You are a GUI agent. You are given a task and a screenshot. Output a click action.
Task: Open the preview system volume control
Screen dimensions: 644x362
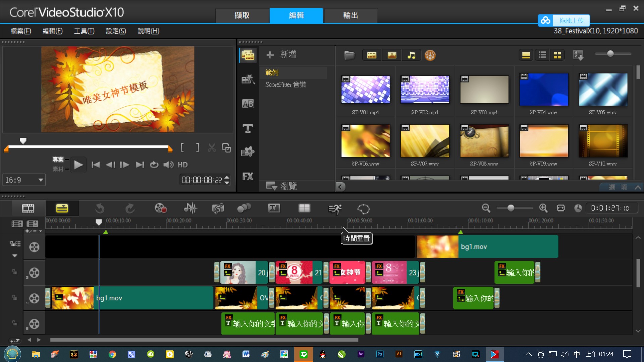tap(168, 165)
